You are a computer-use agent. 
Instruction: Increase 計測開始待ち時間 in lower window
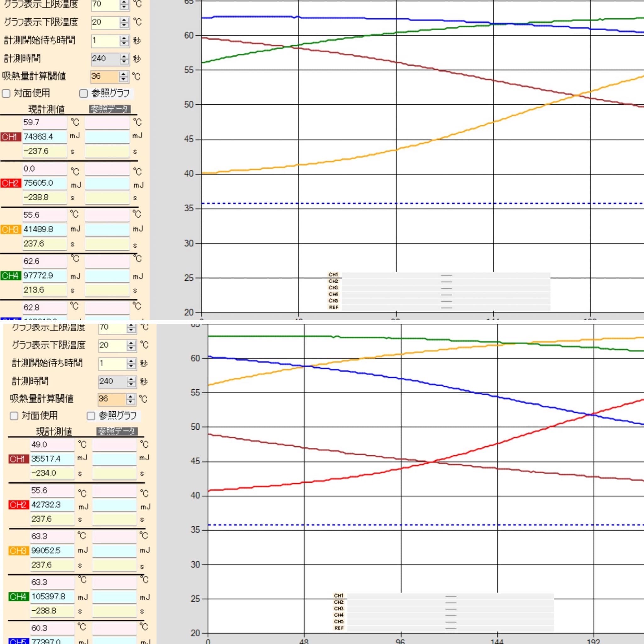[x=131, y=361]
